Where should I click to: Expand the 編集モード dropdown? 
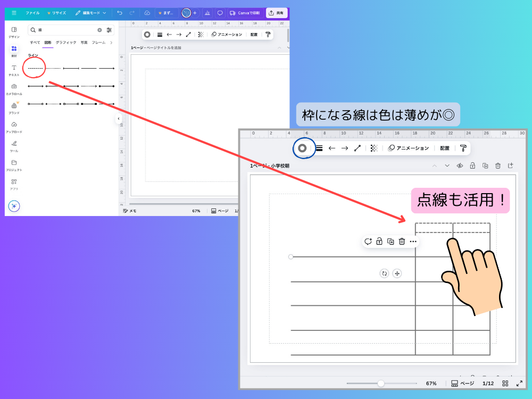tap(90, 13)
